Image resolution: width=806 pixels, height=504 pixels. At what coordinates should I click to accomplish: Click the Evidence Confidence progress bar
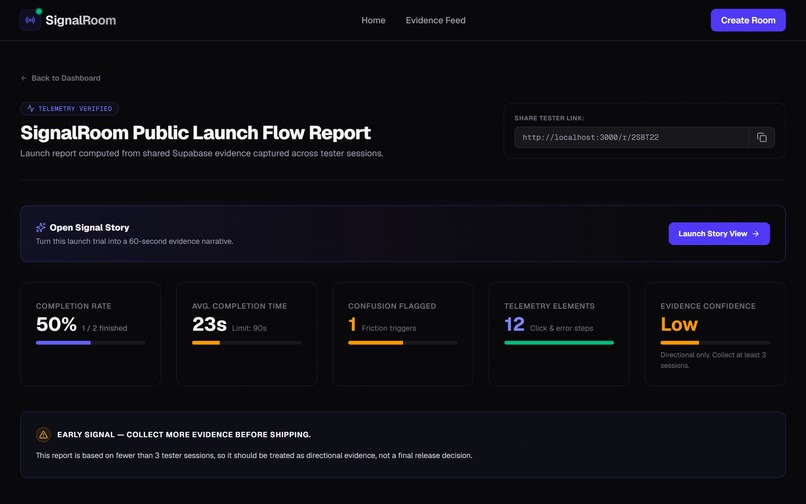[x=715, y=343]
